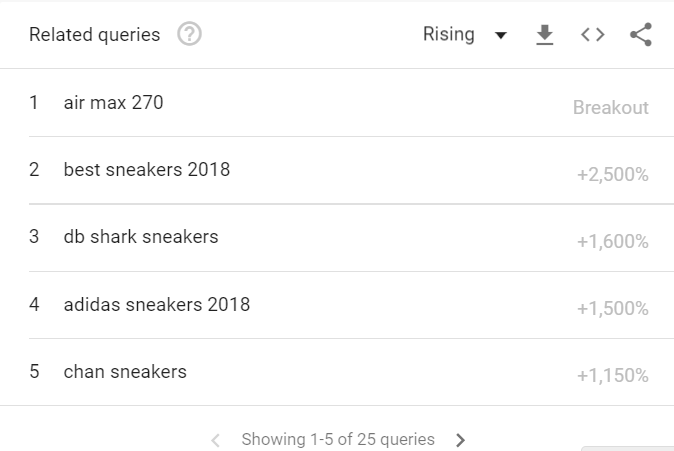
Task: Click the caret arrow beside Rising
Action: click(x=501, y=36)
